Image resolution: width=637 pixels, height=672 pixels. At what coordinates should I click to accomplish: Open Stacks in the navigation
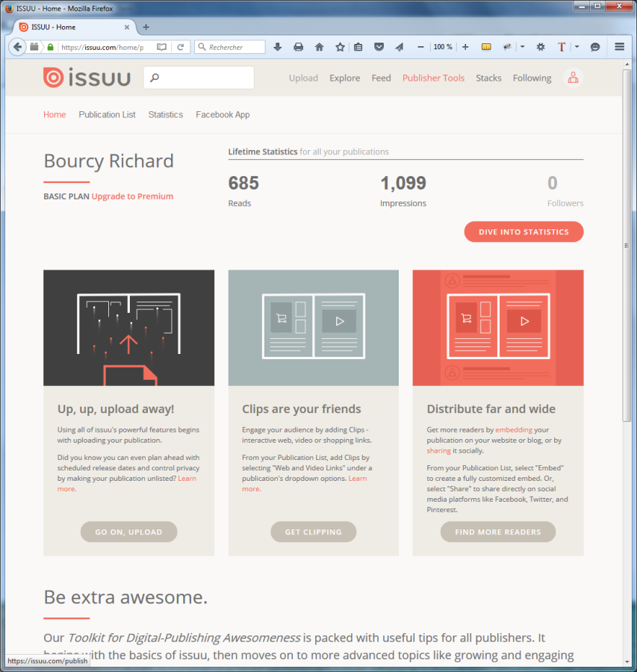(488, 78)
